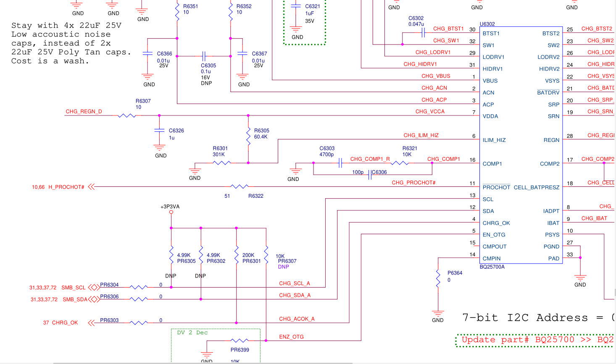Viewport: 616px width, 364px height.
Task: Click the C6306 capacitor designator
Action: click(x=379, y=172)
